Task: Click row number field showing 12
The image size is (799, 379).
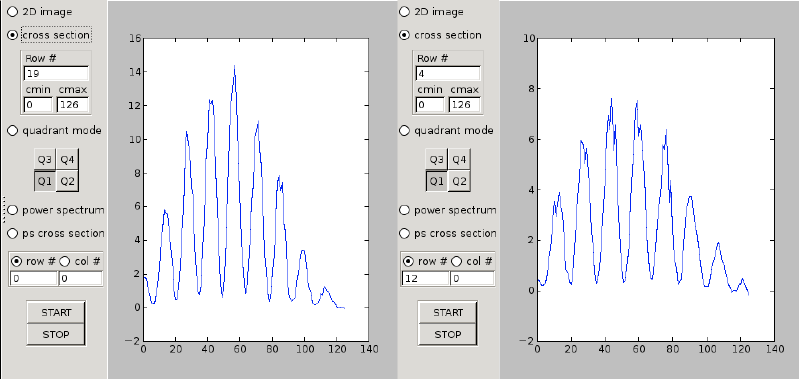Action: tap(425, 279)
